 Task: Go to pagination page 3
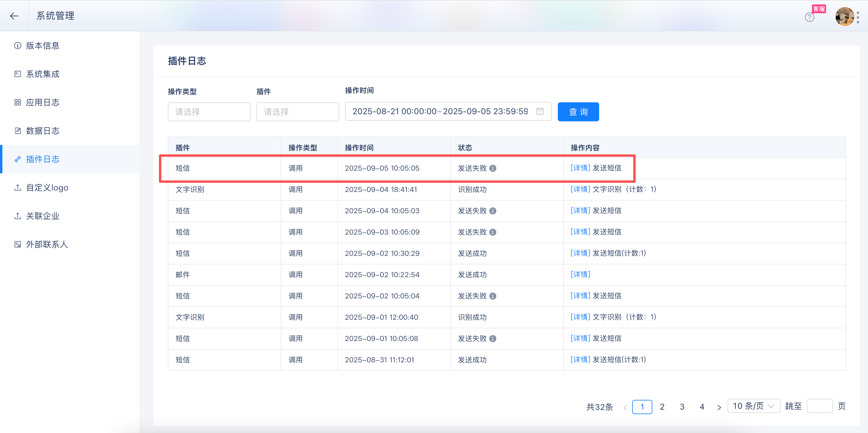tap(682, 407)
